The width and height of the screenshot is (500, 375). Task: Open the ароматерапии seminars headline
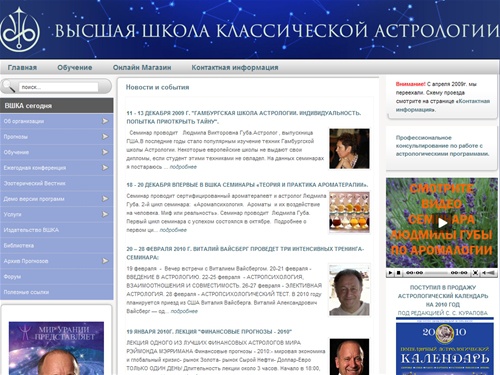click(247, 185)
